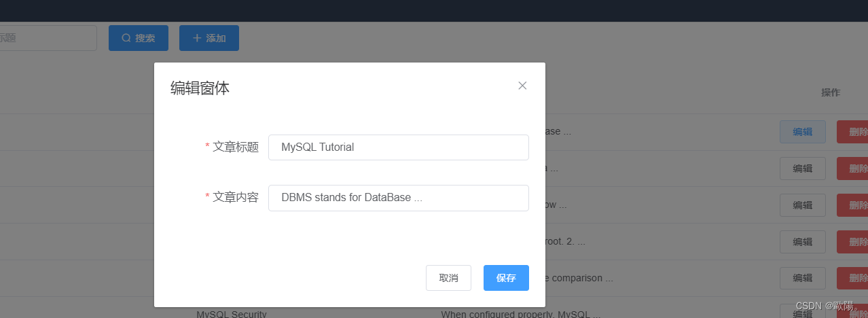The height and width of the screenshot is (318, 868).
Task: Click the 操作 column header
Action: click(x=831, y=92)
